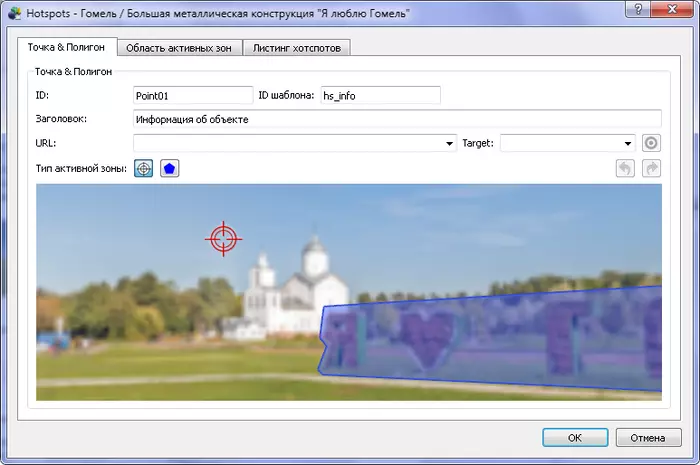The image size is (700, 465).
Task: Click the URL label
Action: [46, 143]
